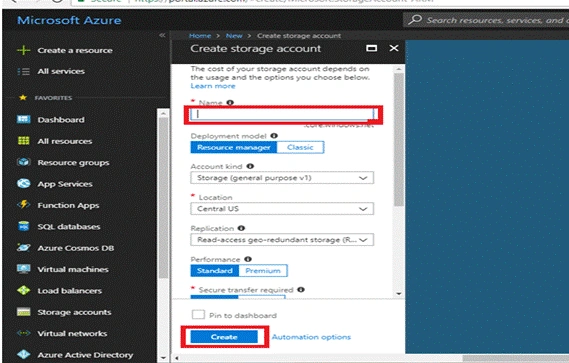Open the Account kind dropdown

(x=282, y=178)
